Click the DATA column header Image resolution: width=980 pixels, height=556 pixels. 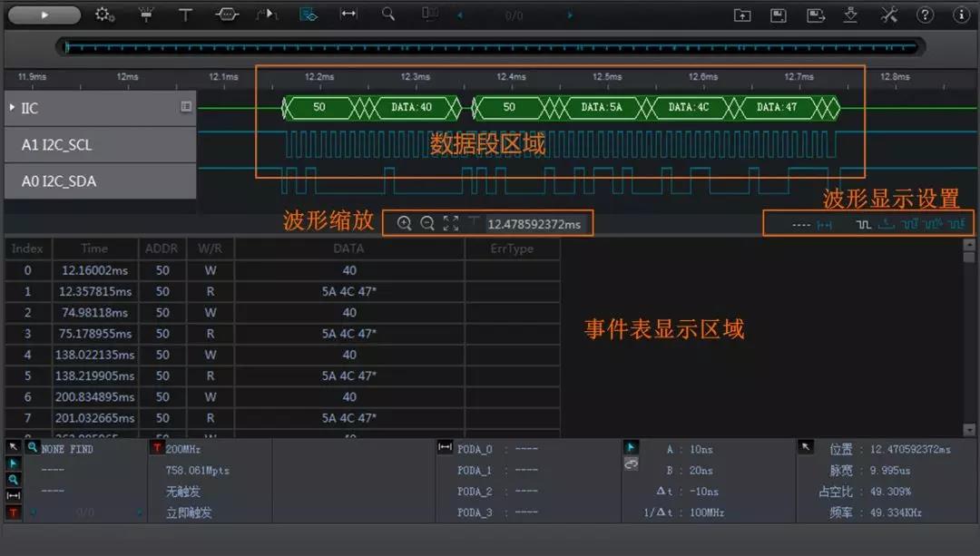click(348, 249)
